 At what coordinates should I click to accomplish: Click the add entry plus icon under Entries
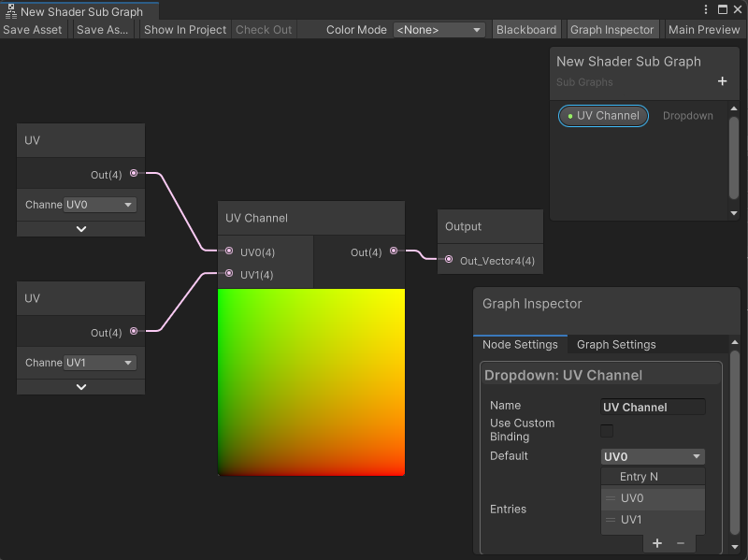[x=657, y=543]
